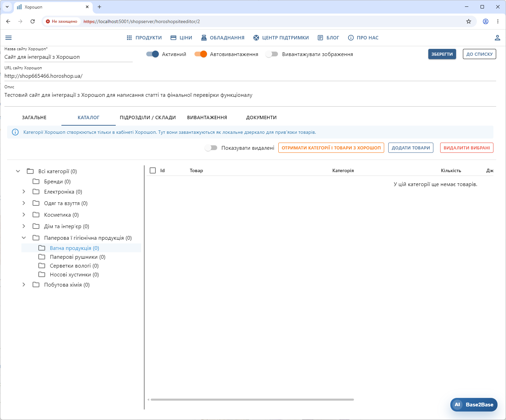This screenshot has width=506, height=420.
Task: Click the folder icon next to Побутова хімія
Action: pos(36,285)
